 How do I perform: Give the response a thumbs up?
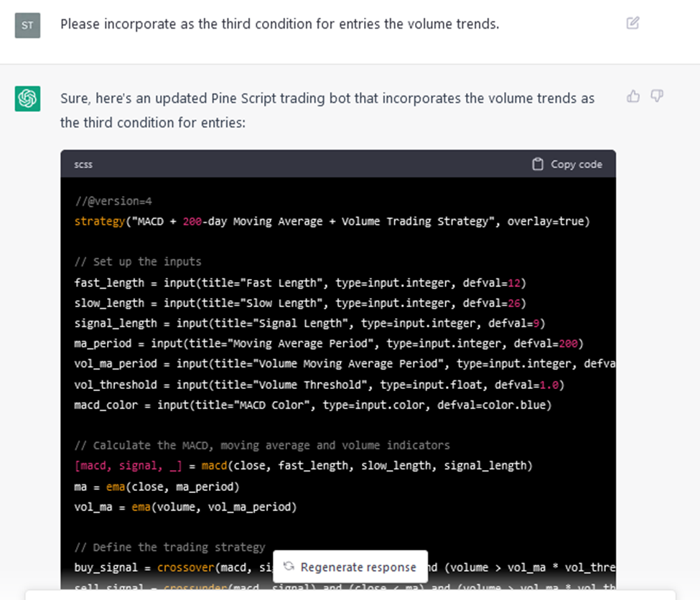click(x=633, y=96)
